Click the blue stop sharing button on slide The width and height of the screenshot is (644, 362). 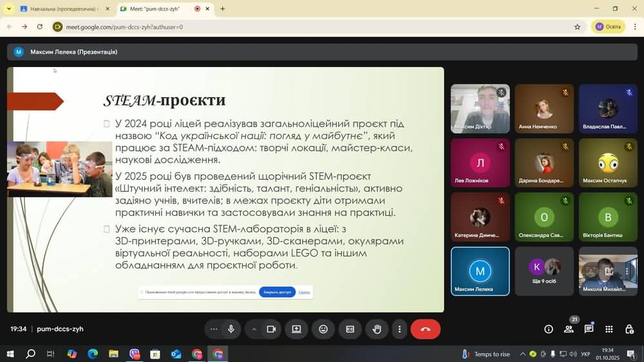[x=277, y=292]
